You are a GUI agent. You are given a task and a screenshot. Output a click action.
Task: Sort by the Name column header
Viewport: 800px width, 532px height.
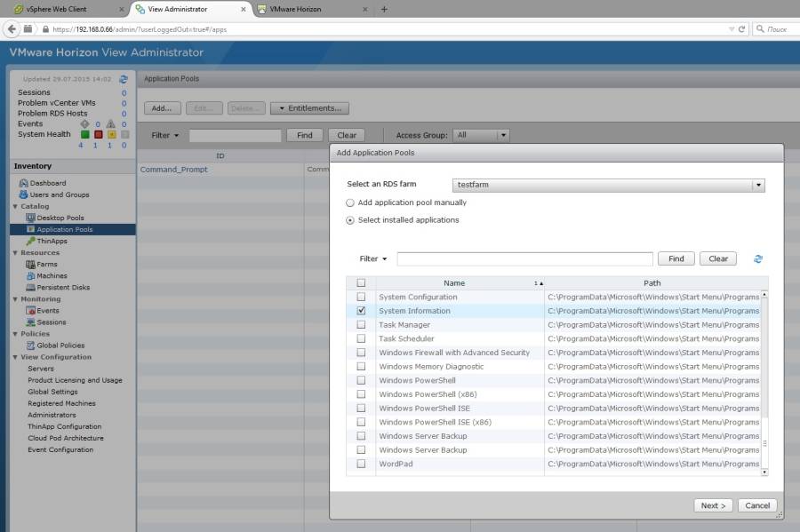click(460, 282)
